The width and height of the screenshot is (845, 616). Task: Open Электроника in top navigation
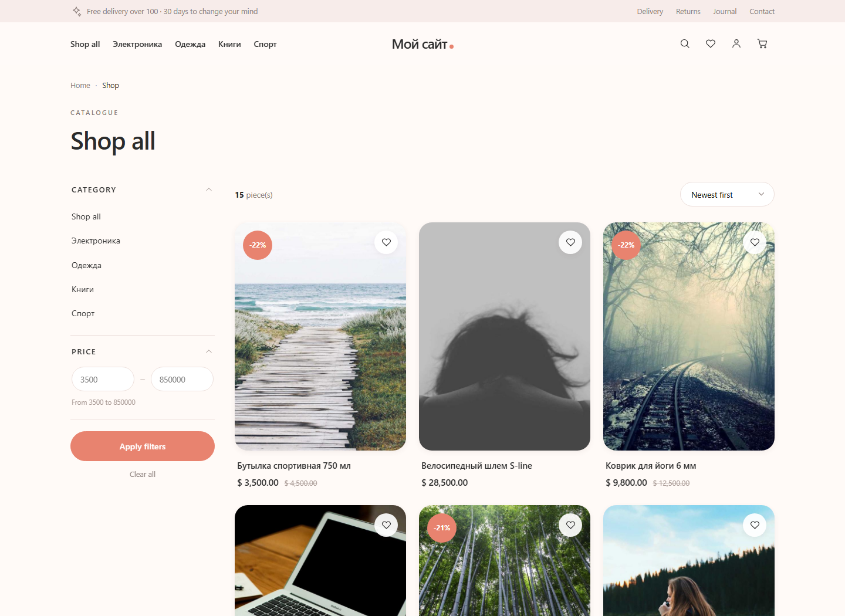[x=137, y=44]
